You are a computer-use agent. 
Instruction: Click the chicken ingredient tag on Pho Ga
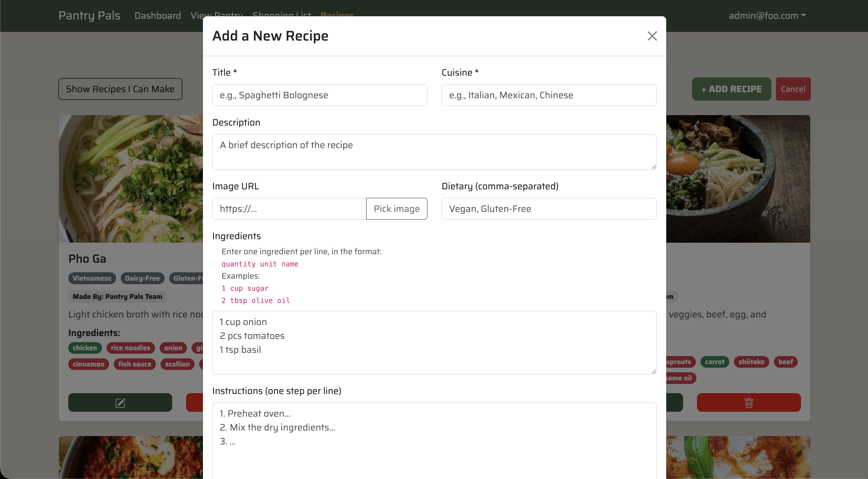pos(84,348)
